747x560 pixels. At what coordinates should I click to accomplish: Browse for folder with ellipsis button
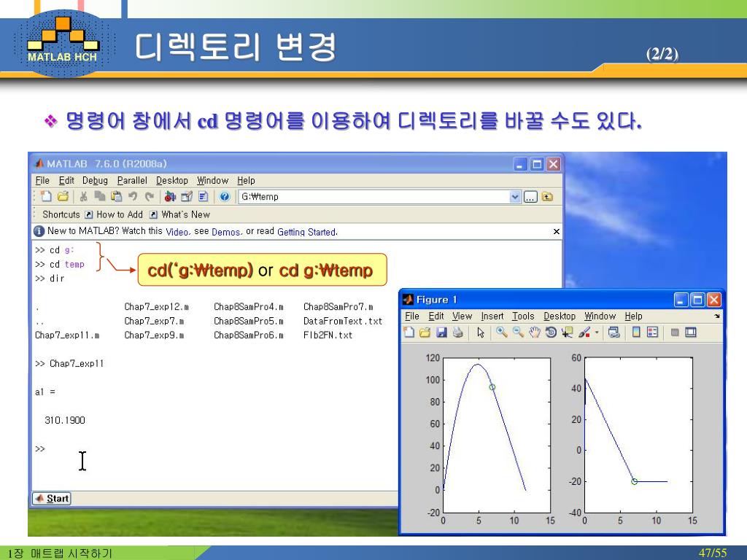(x=530, y=197)
